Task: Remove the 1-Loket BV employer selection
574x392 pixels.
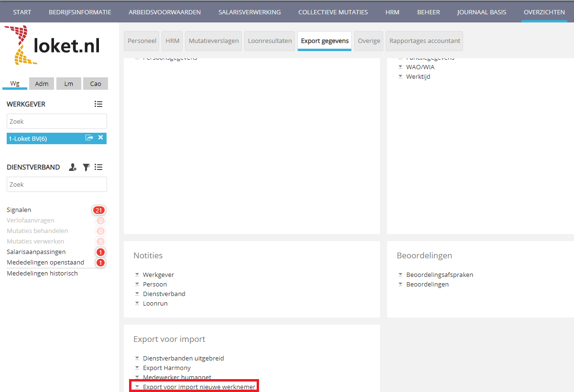Action: (x=100, y=138)
